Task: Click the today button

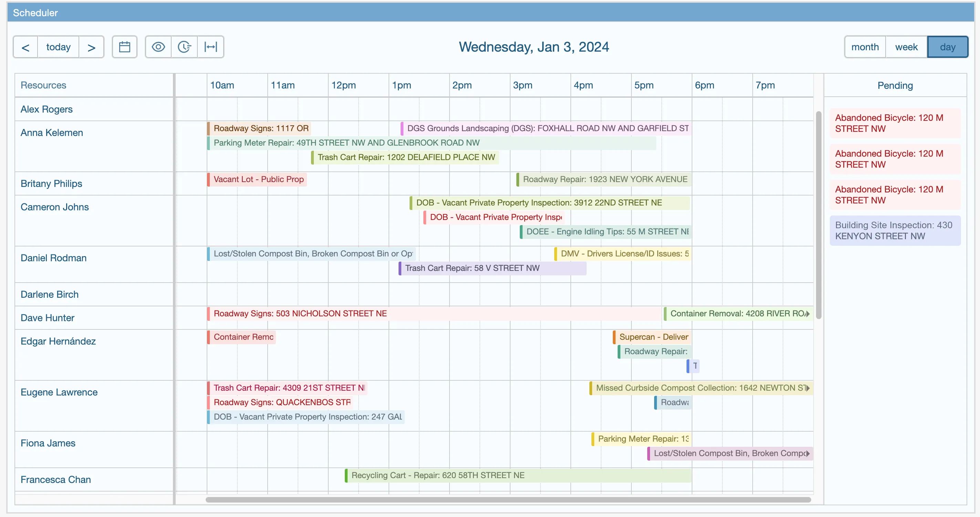Action: [59, 47]
